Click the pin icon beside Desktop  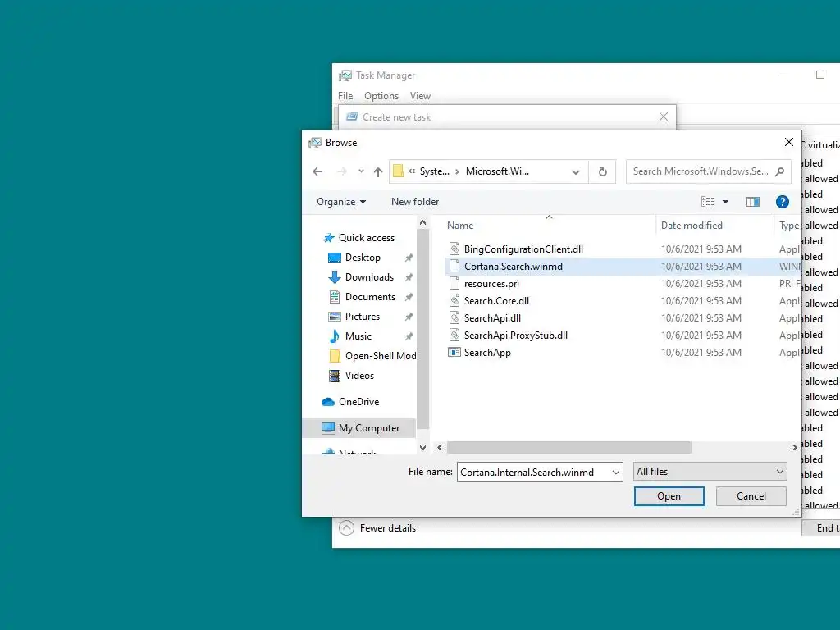[409, 258]
